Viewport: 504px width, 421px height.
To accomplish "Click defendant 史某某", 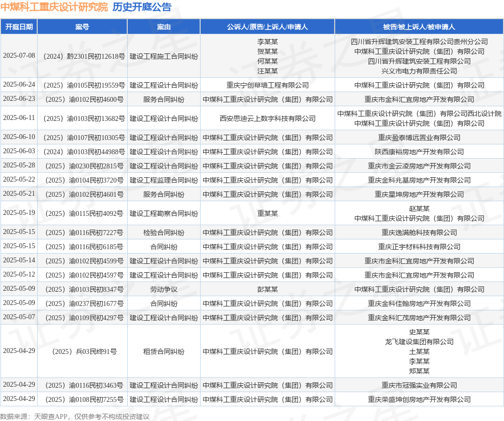I will pyautogui.click(x=419, y=332).
